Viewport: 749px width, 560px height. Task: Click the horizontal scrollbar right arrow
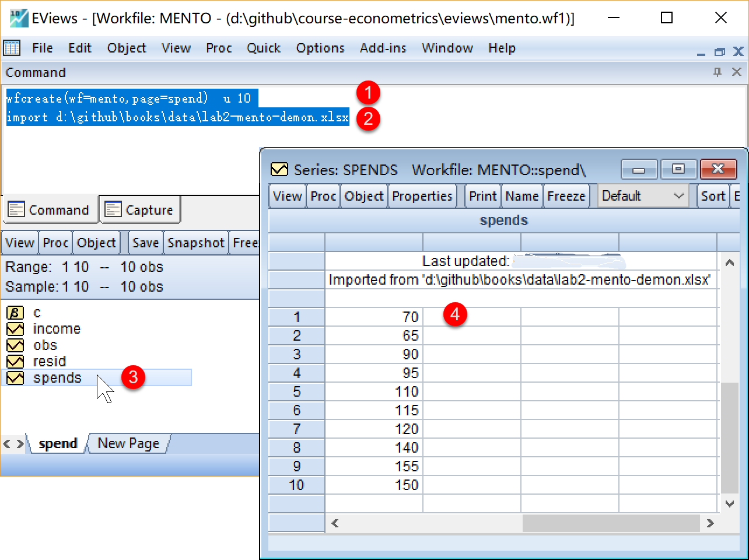coord(710,523)
